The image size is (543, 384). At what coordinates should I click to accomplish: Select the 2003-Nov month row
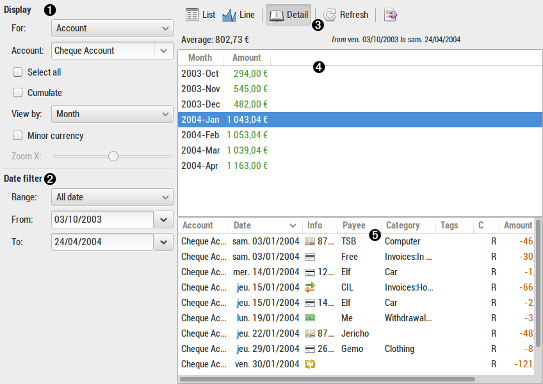pos(360,89)
